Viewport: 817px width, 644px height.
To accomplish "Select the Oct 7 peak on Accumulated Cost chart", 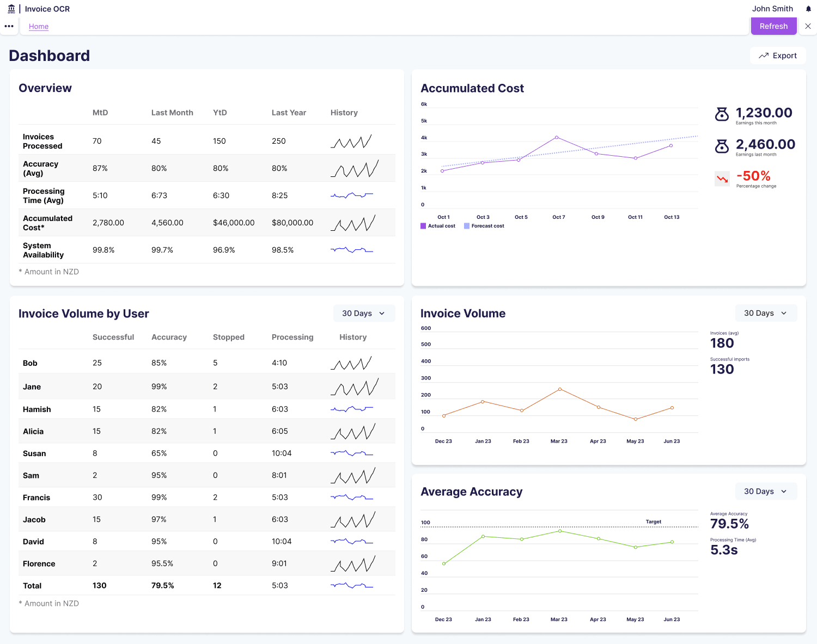I will point(556,137).
